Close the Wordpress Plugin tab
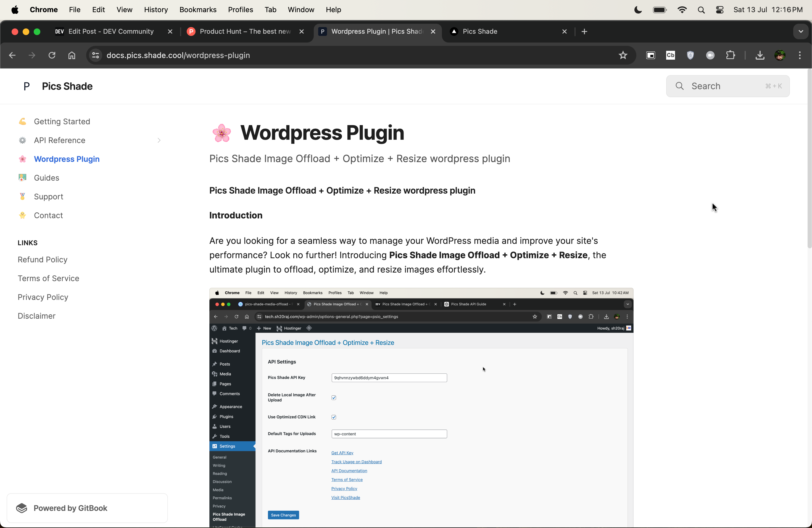The width and height of the screenshot is (812, 528). [433, 31]
